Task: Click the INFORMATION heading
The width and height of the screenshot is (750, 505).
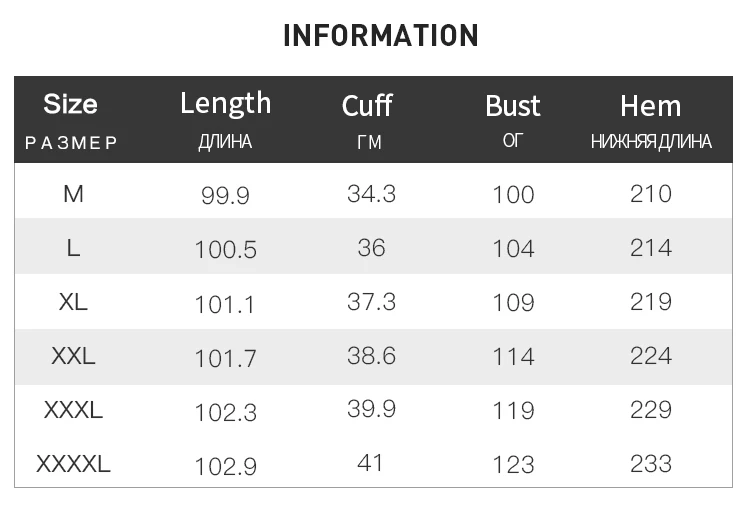Action: tap(381, 36)
